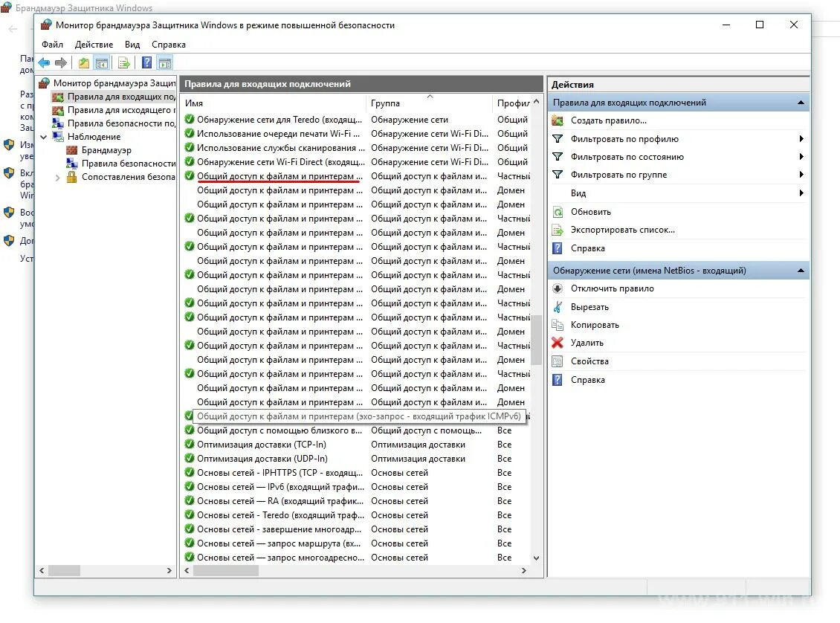The width and height of the screenshot is (840, 623).
Task: Click the Копировать action
Action: 595,325
